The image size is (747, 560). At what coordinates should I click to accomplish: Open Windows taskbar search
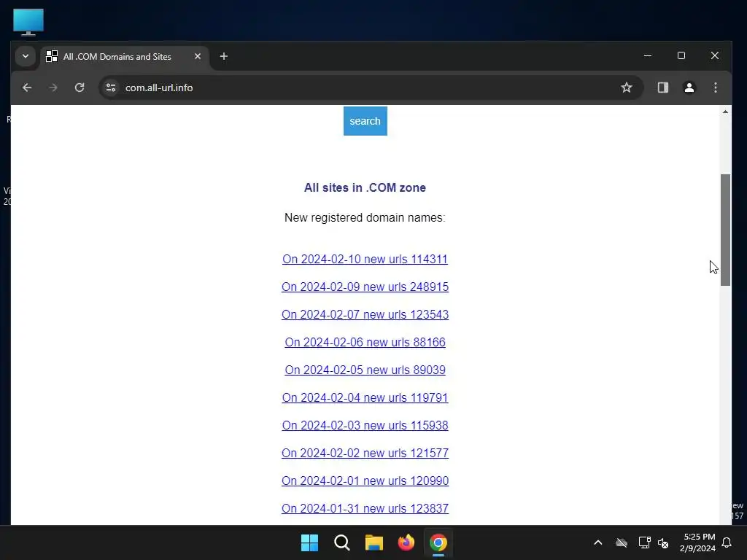tap(342, 542)
